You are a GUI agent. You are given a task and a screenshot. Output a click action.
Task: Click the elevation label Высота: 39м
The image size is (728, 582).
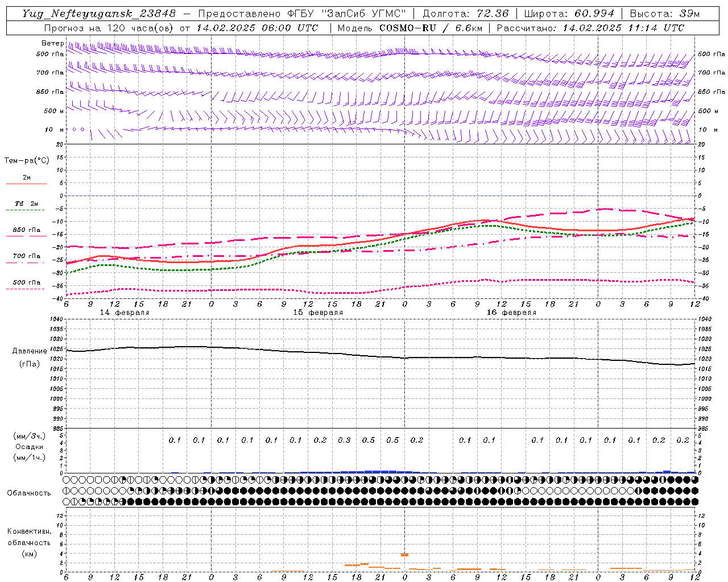665,14
